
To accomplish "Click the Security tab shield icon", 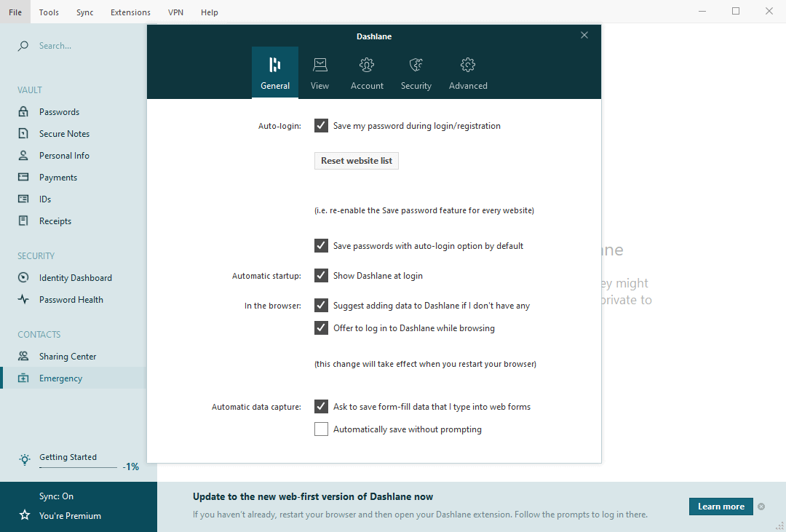I will pos(416,65).
